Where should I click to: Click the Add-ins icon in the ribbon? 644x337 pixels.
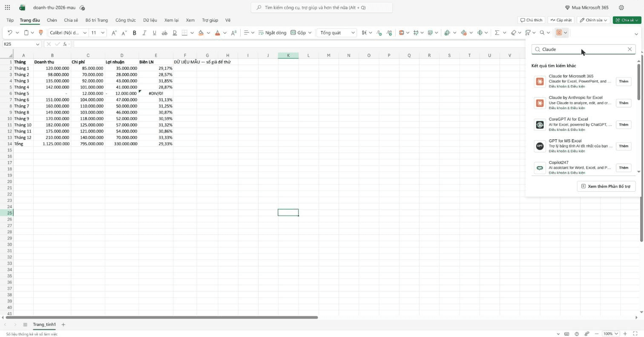click(559, 33)
